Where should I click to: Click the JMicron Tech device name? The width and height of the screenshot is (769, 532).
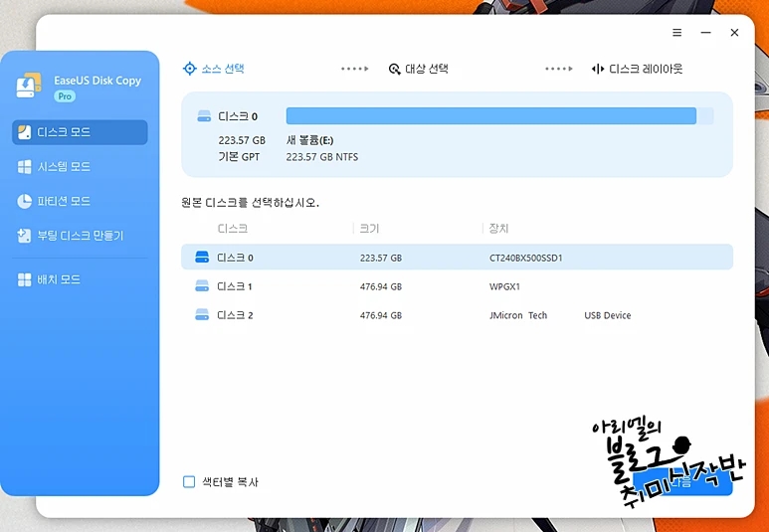518,315
